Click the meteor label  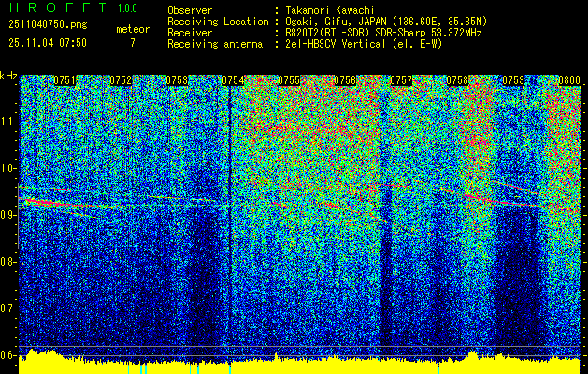tap(133, 29)
